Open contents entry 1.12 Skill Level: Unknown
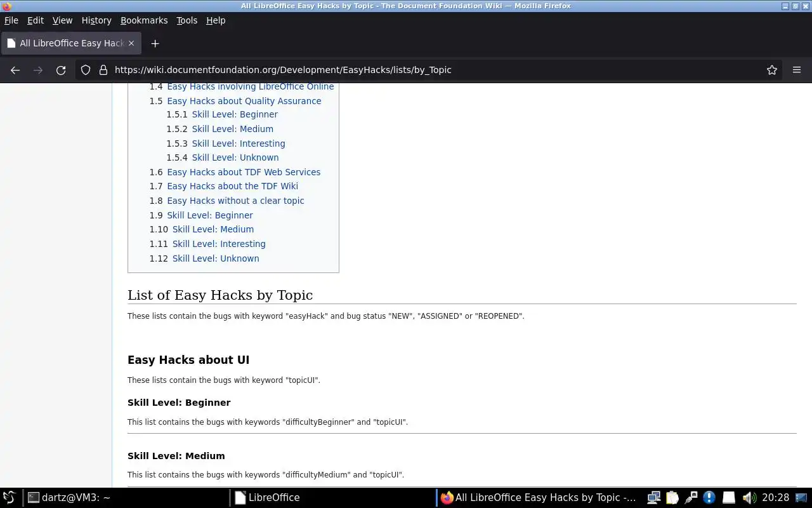Screen dimensions: 812x508 [216, 258]
